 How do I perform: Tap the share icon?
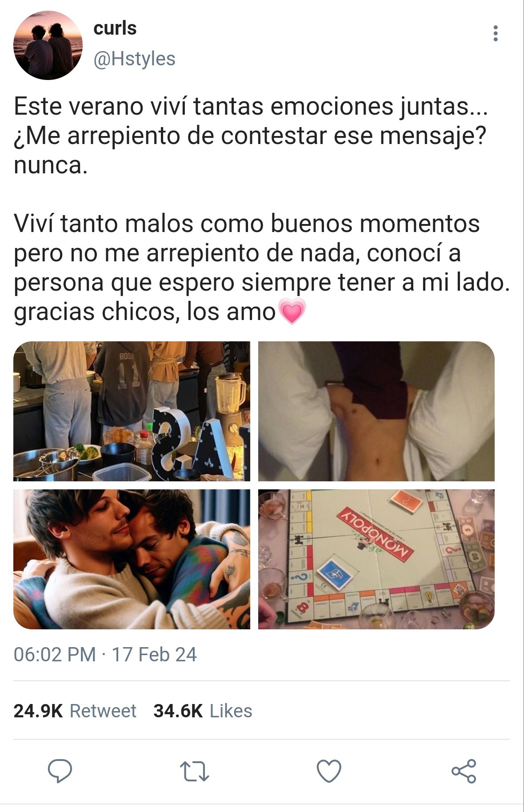pyautogui.click(x=464, y=771)
